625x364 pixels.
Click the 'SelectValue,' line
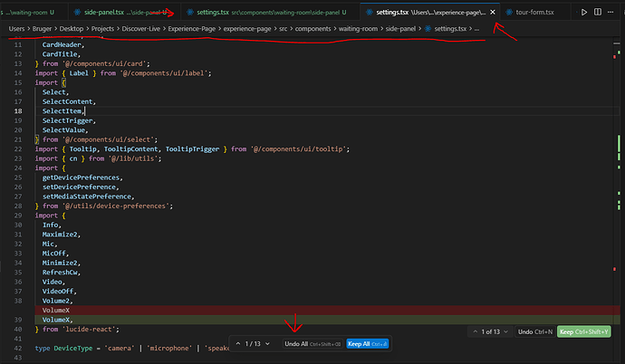pos(65,130)
